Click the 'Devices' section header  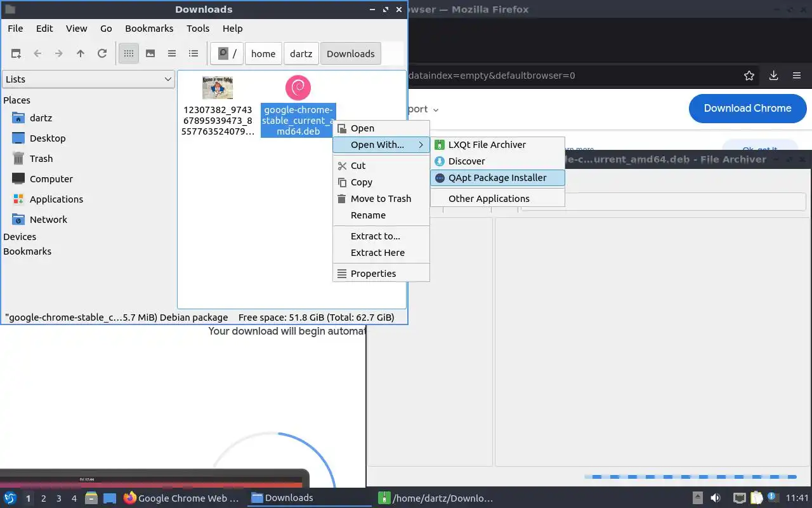pyautogui.click(x=20, y=237)
